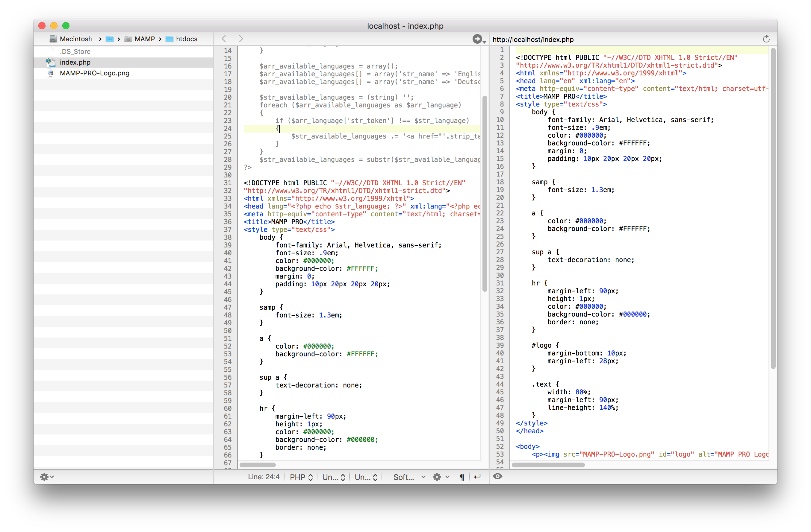Image resolution: width=811 pixels, height=532 pixels.
Task: Click the Applications folder icon in path
Action: [109, 39]
